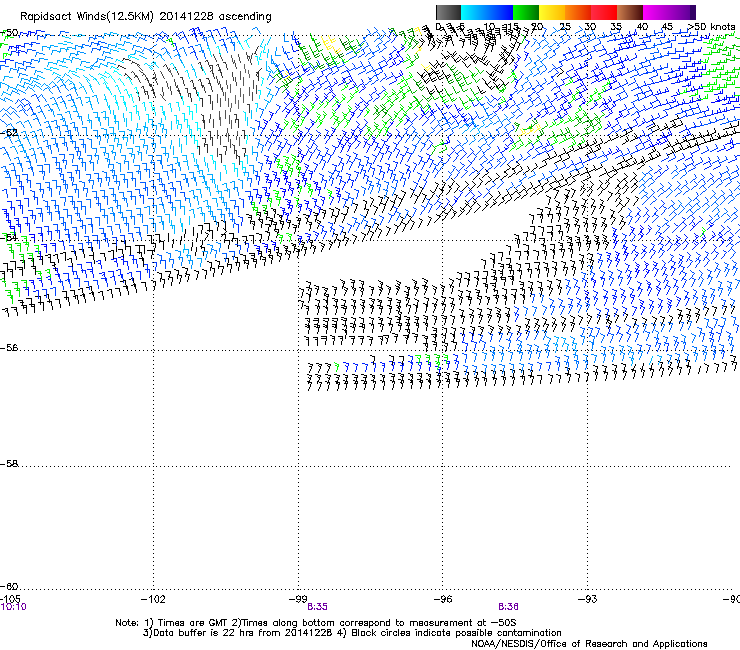This screenshot has width=740, height=650.
Task: Click the red 30-35 knots legend swatch
Action: [x=604, y=12]
